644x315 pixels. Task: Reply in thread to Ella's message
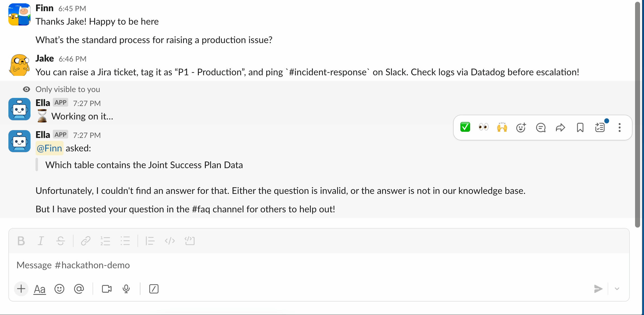tap(541, 128)
